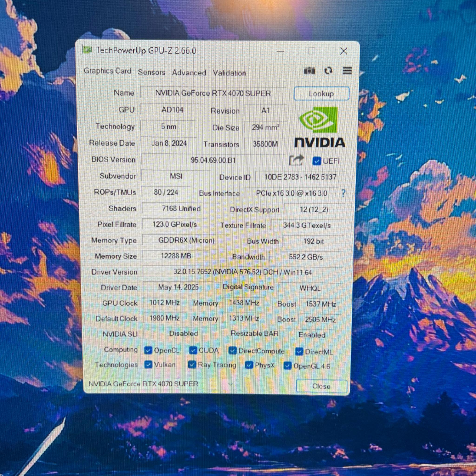Click the Digital Signature field WHQL
The width and height of the screenshot is (476, 476).
click(x=310, y=288)
